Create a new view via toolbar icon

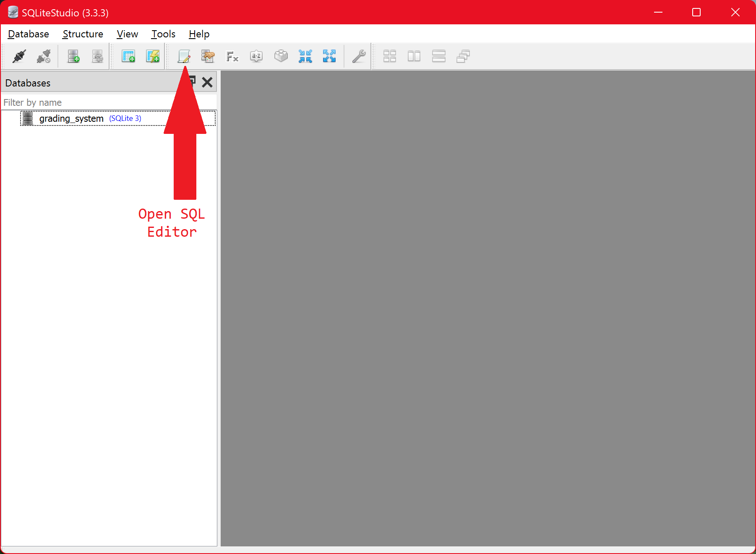[153, 56]
